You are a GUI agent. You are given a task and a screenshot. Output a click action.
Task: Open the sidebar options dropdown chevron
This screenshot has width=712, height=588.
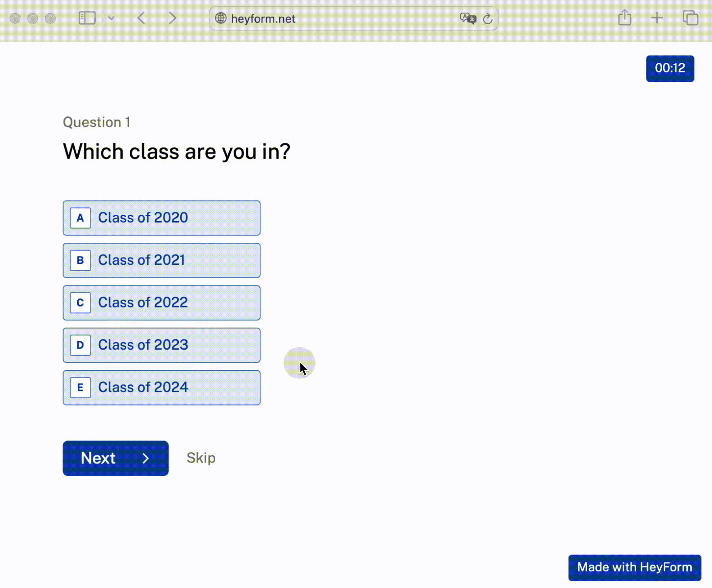(x=111, y=18)
